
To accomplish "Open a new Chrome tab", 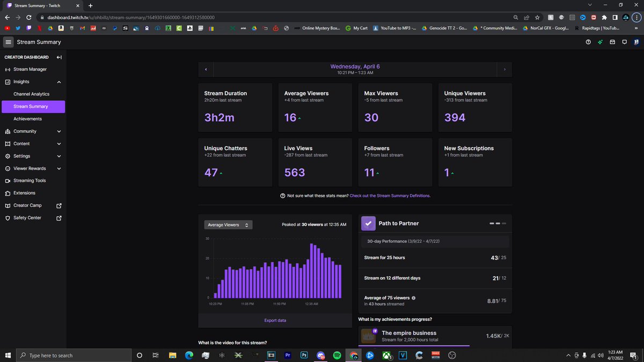I will (90, 5).
